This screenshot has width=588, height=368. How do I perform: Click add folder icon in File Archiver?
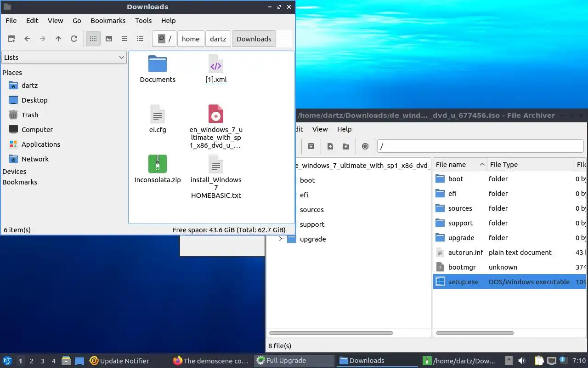click(346, 146)
